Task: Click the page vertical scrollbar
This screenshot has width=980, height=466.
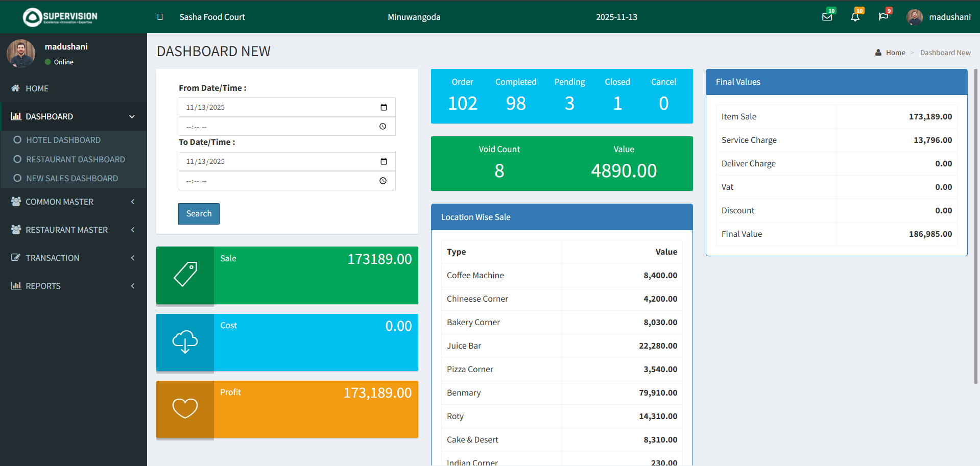Action: coord(976,225)
